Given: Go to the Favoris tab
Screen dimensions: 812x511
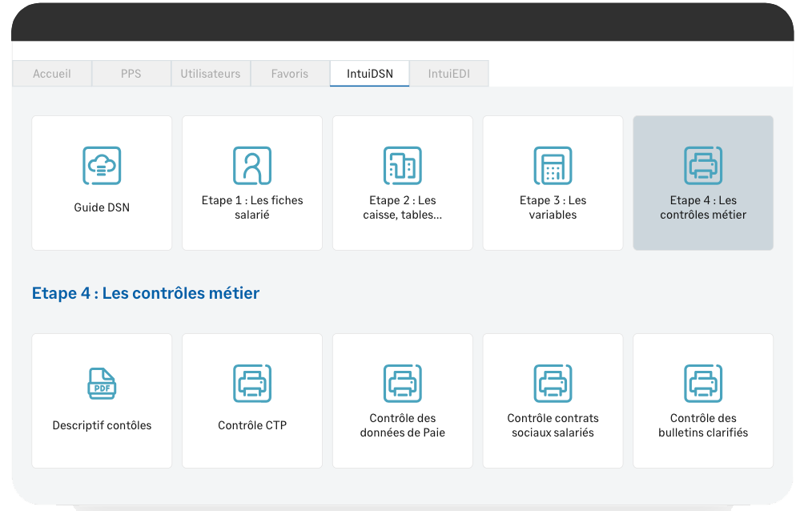Looking at the screenshot, I should pos(289,74).
